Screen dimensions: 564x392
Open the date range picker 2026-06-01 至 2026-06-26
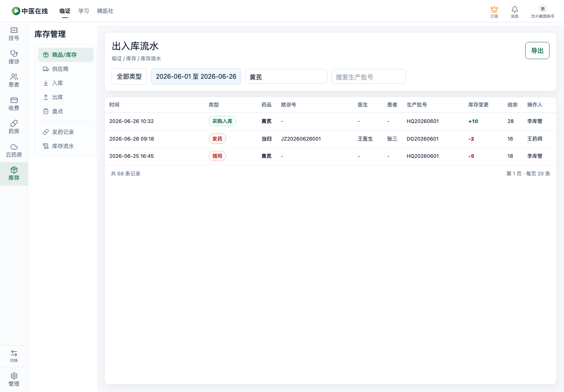[x=196, y=76]
